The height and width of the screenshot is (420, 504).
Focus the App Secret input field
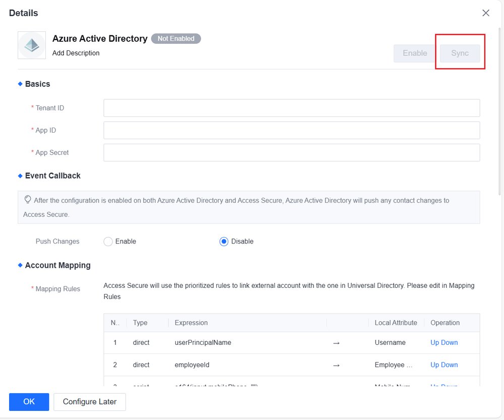click(x=291, y=152)
